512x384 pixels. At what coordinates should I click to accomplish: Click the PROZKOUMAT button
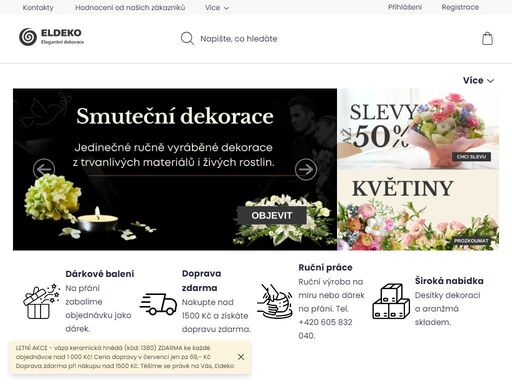pos(471,240)
